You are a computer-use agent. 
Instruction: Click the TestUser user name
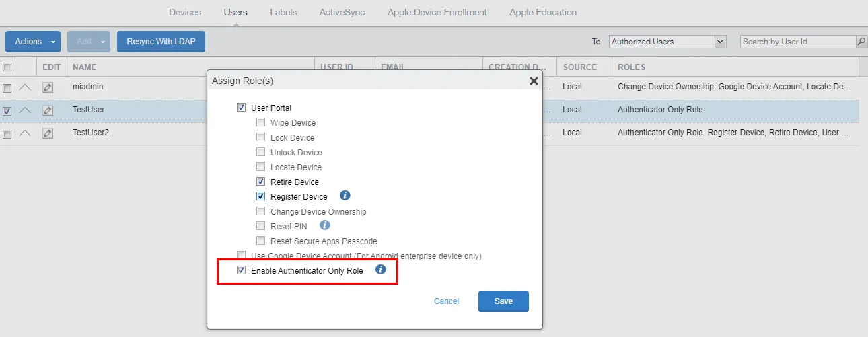click(89, 110)
